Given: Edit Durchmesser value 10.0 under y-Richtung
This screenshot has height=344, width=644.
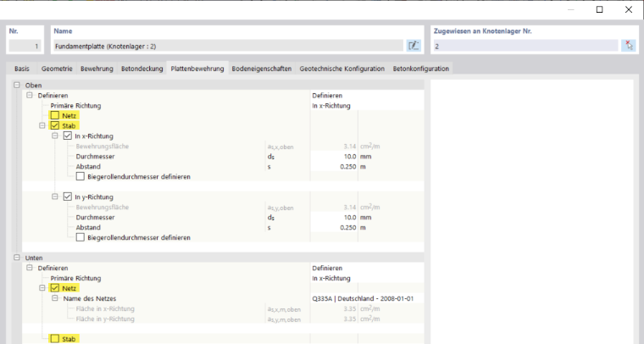Looking at the screenshot, I should [334, 217].
